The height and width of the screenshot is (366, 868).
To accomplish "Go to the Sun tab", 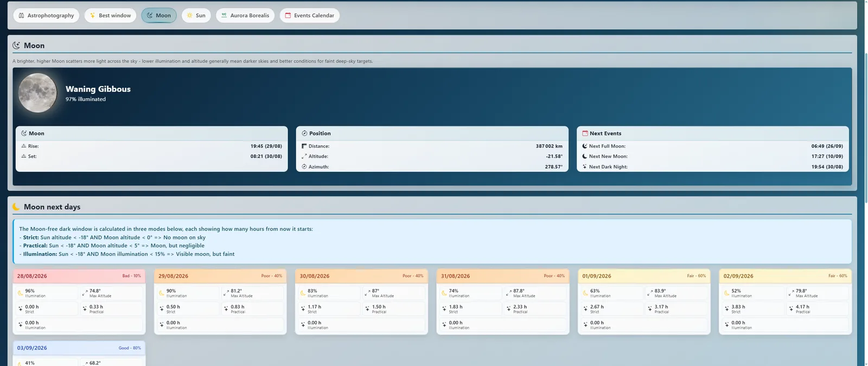I will click(x=196, y=15).
